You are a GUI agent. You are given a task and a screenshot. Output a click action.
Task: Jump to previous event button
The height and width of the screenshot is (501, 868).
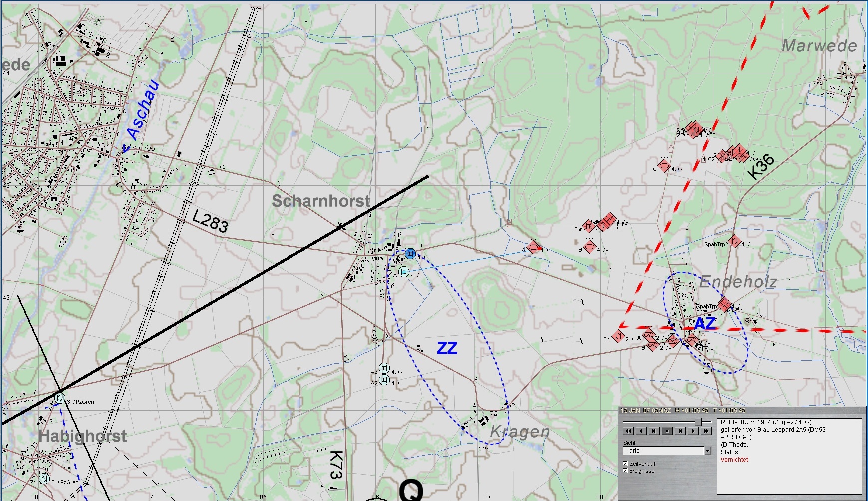(654, 431)
